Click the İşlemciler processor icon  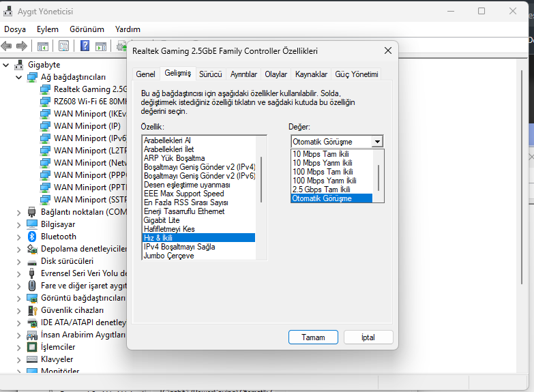32,347
